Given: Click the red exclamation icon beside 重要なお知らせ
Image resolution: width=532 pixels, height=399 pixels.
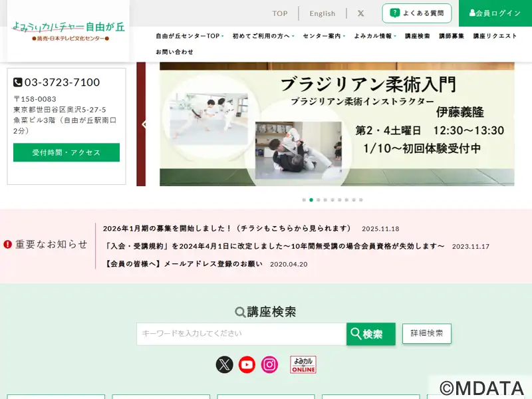Looking at the screenshot, I should tap(8, 244).
